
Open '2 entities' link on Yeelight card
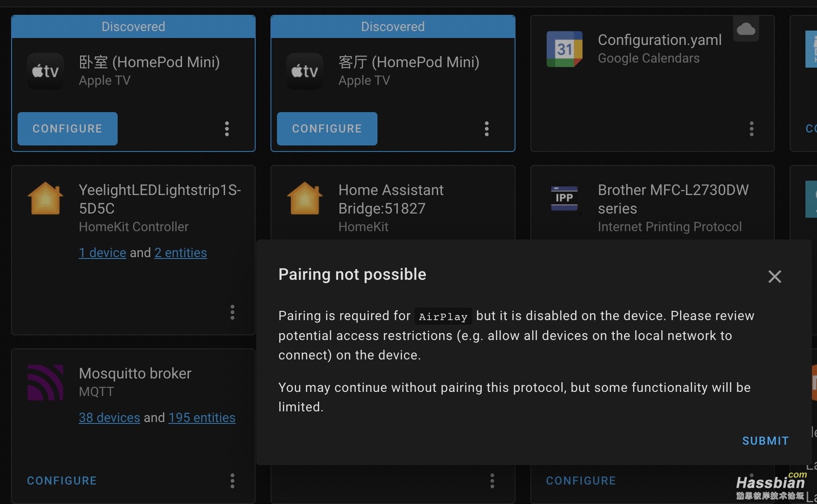point(181,253)
